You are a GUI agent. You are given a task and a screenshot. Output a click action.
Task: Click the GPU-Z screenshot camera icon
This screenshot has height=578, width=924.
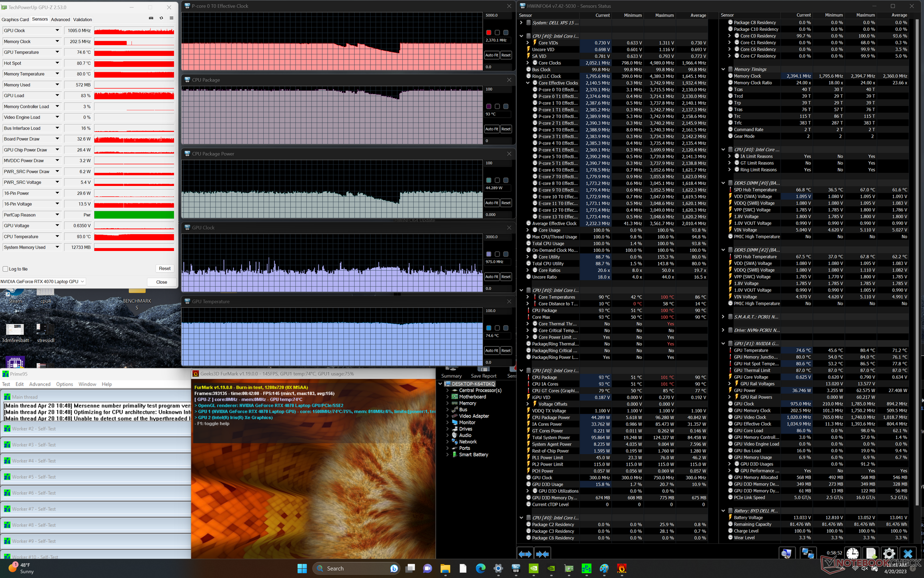tap(151, 18)
